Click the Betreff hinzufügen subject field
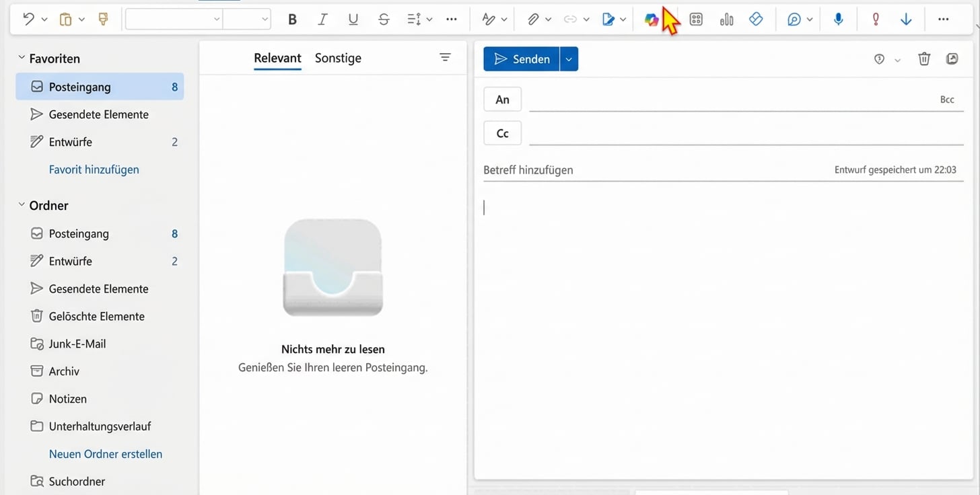Image resolution: width=980 pixels, height=495 pixels. click(x=646, y=170)
